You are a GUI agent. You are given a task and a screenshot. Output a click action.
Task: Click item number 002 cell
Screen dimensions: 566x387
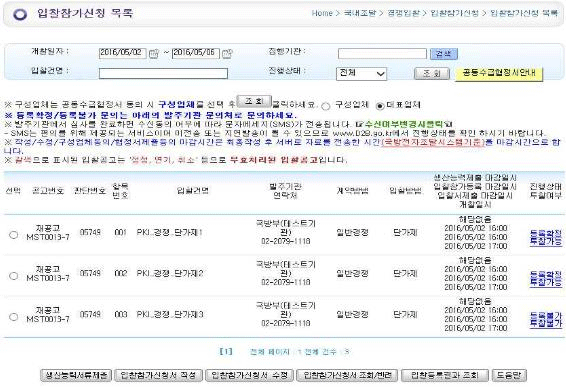120,274
